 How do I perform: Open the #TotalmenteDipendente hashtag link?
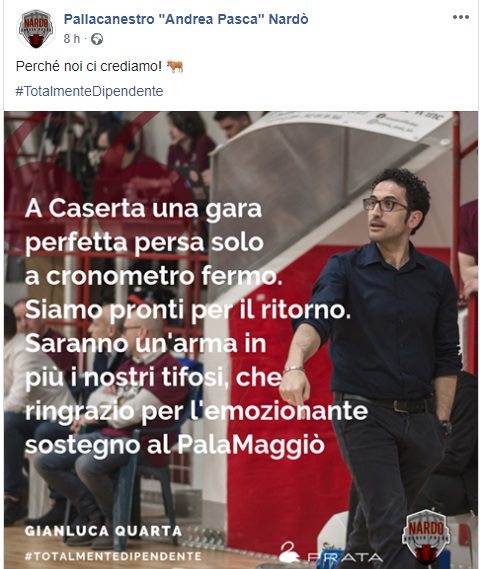tap(89, 91)
